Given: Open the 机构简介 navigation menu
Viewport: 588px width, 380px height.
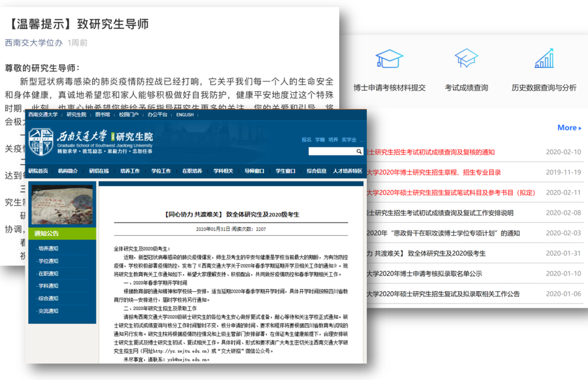Looking at the screenshot, I should [68, 171].
